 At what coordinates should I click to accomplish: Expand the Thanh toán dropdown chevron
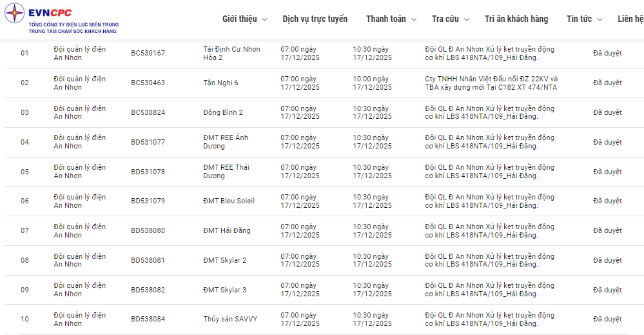[414, 19]
